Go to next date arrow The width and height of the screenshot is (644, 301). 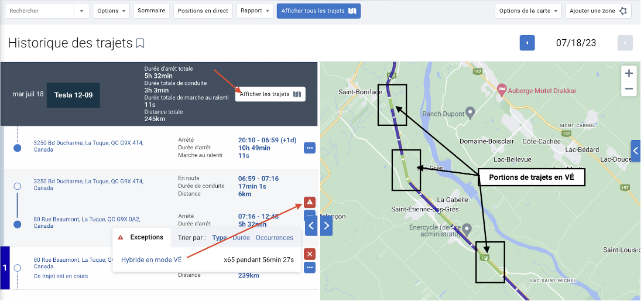click(625, 43)
